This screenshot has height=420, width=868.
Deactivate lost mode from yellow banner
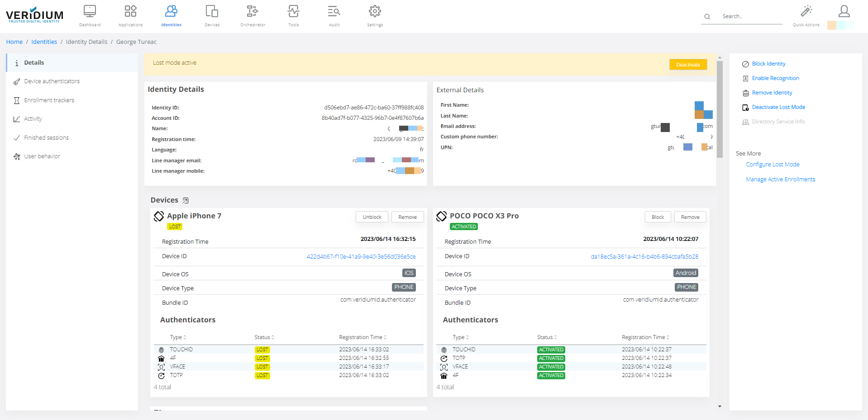coord(688,65)
